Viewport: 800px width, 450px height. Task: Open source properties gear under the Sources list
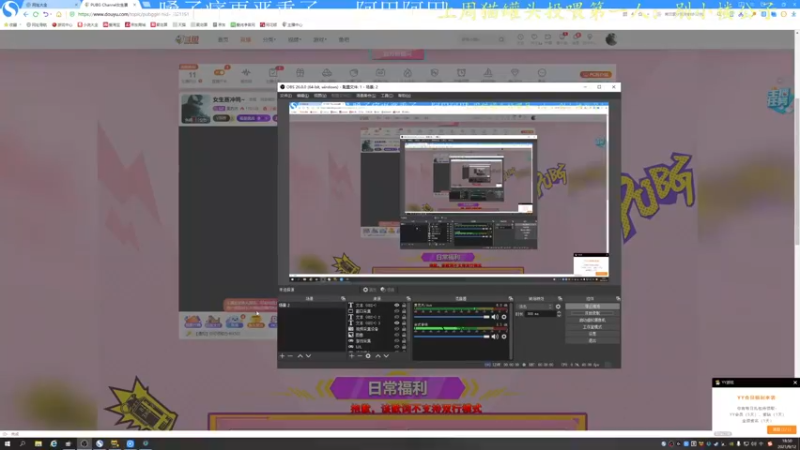point(368,356)
